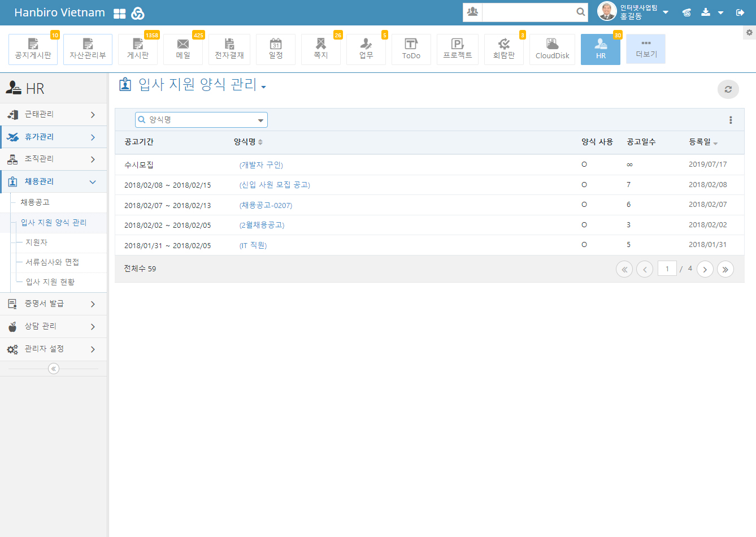Screen dimensions: 756x537
Task: Collapse sidebar with the double-arrow icon
Action: click(54, 369)
